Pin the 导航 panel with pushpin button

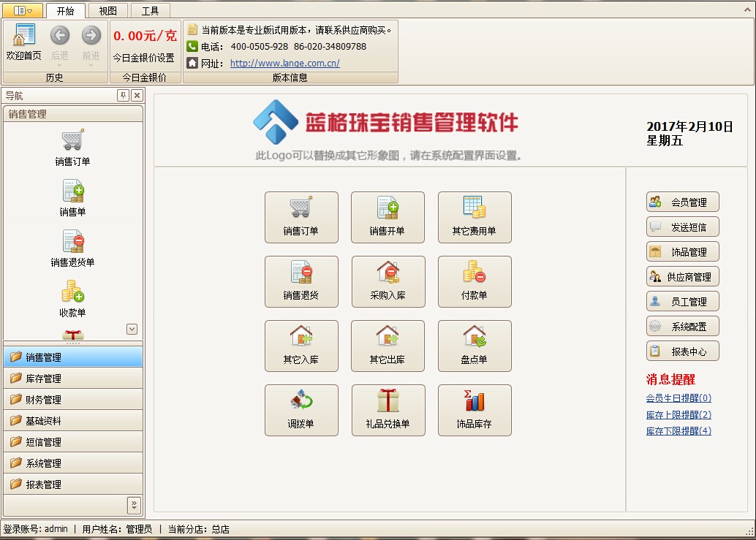click(123, 96)
